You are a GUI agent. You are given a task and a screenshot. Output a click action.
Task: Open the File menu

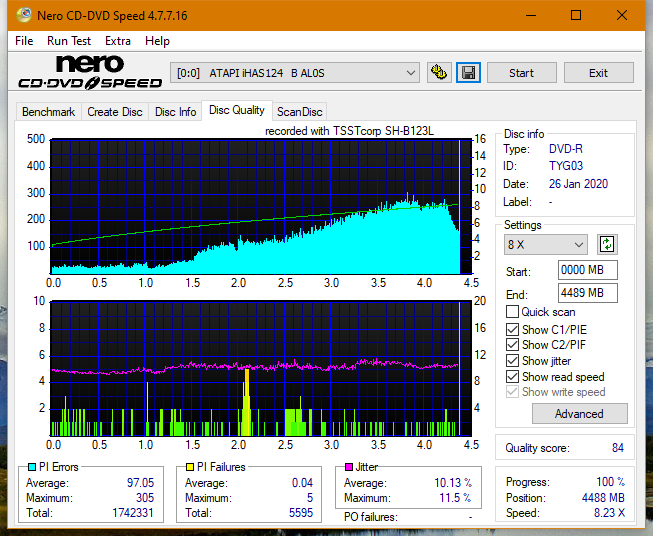coord(24,41)
